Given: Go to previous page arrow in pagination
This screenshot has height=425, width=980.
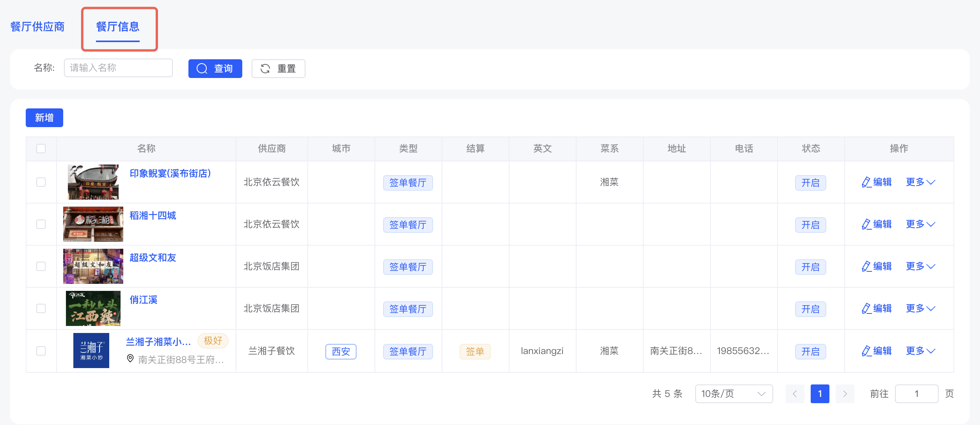Looking at the screenshot, I should point(795,394).
